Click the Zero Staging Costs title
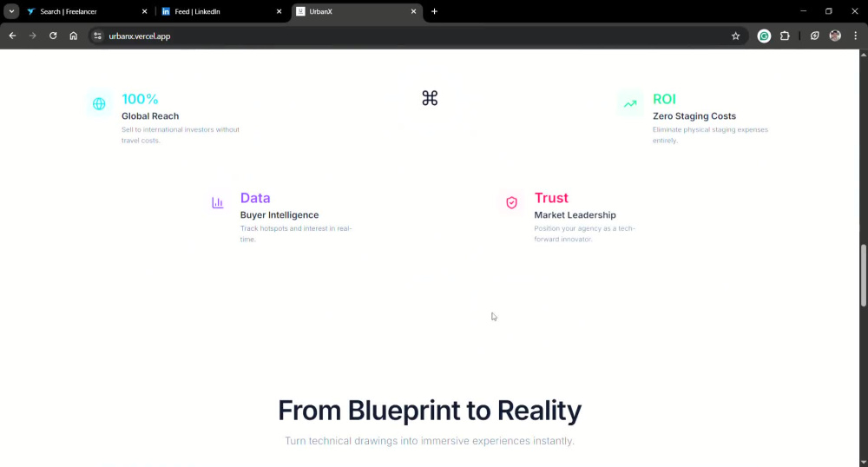This screenshot has width=868, height=467. [694, 116]
